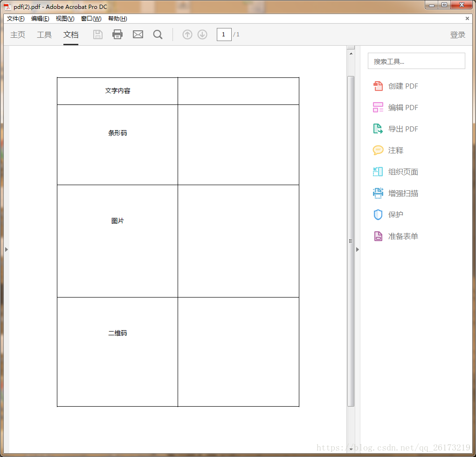Image resolution: width=476 pixels, height=457 pixels.
Task: Select the 组织页面 tool
Action: click(x=403, y=172)
